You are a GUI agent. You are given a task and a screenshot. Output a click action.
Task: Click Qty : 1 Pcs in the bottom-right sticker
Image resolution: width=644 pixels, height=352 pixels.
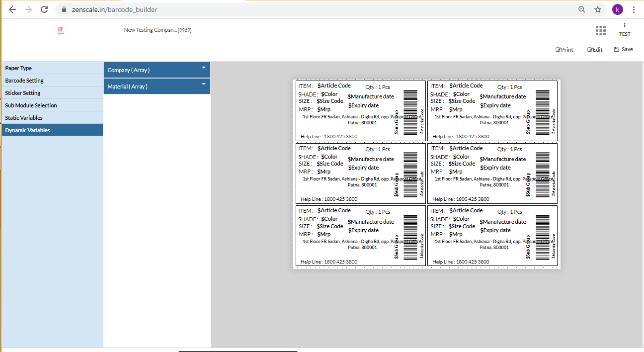point(510,212)
